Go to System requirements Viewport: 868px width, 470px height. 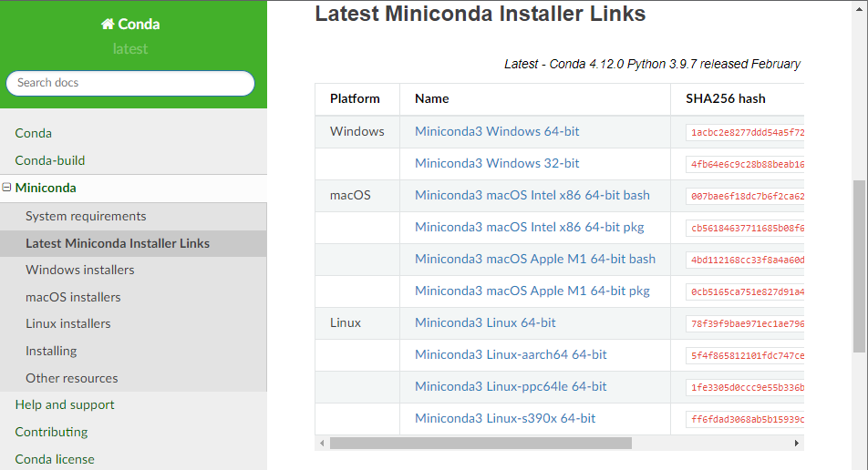pos(86,216)
